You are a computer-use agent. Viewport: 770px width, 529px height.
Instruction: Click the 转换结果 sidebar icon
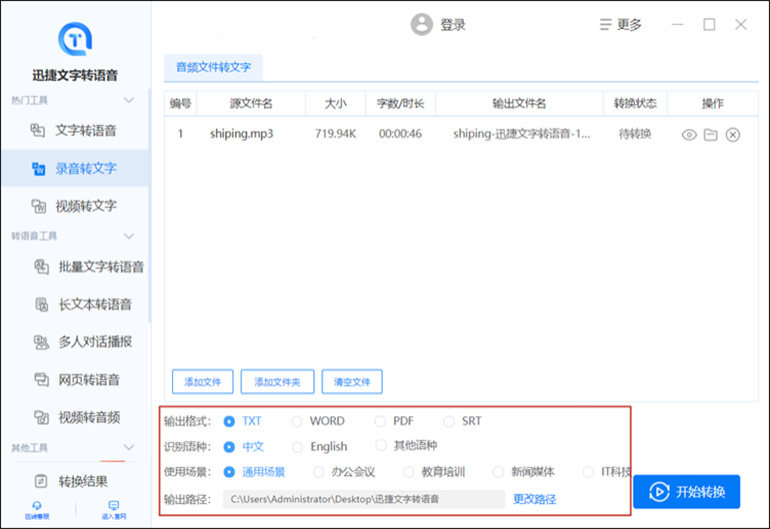(41, 481)
